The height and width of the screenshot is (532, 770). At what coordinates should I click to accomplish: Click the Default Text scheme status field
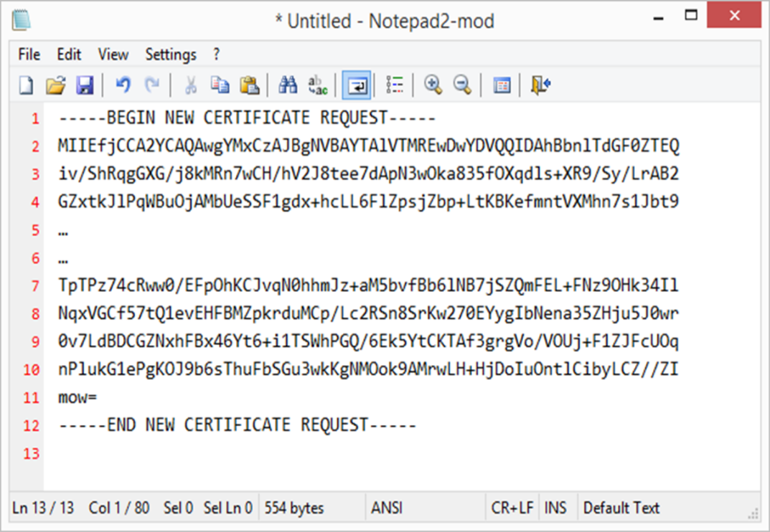point(621,508)
